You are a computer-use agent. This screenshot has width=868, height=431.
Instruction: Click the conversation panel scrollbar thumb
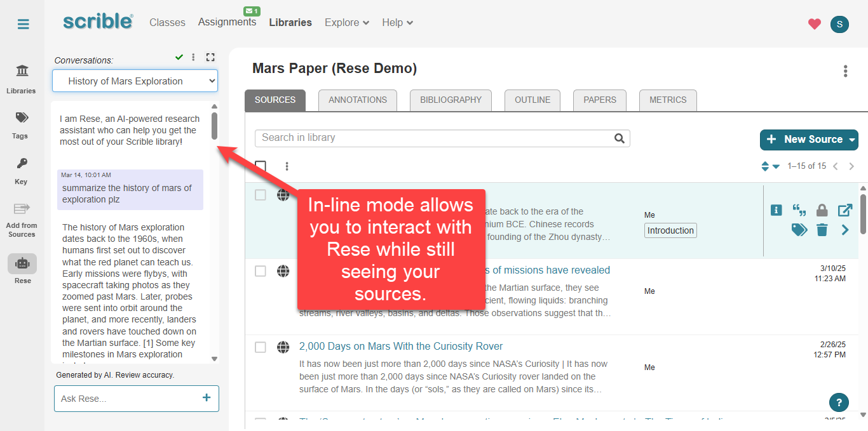click(x=214, y=126)
